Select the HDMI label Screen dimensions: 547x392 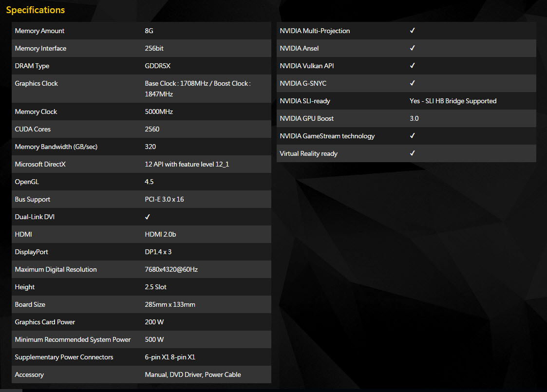point(23,234)
